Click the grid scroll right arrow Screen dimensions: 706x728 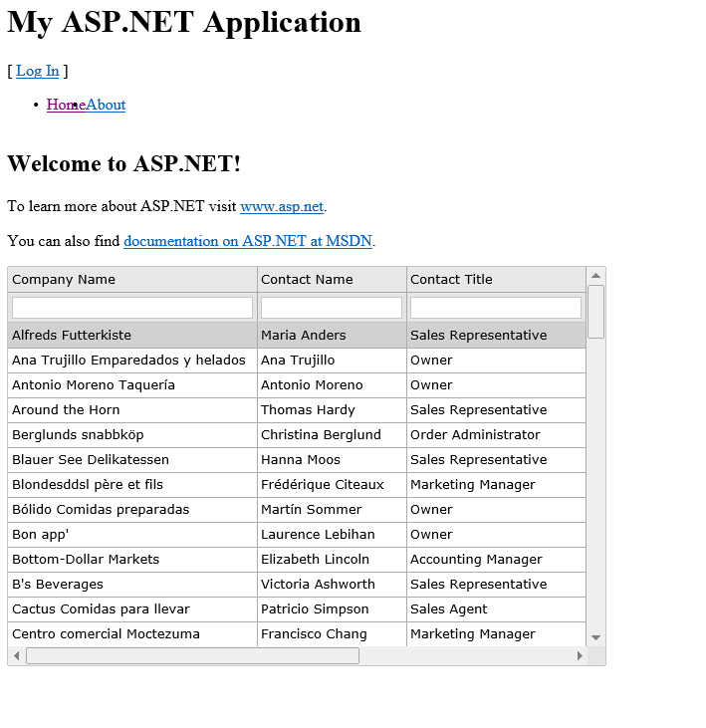tap(580, 655)
